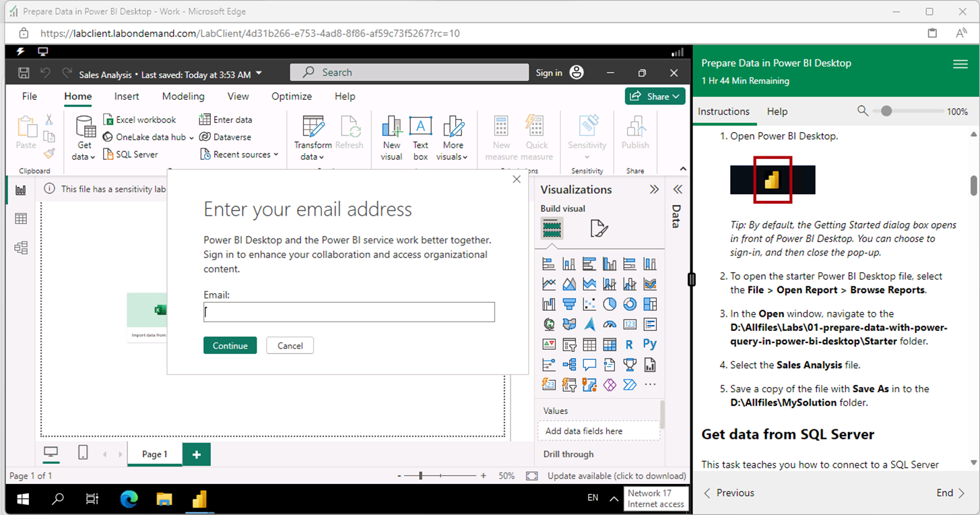Add a New visual
The image size is (980, 515).
coord(391,138)
